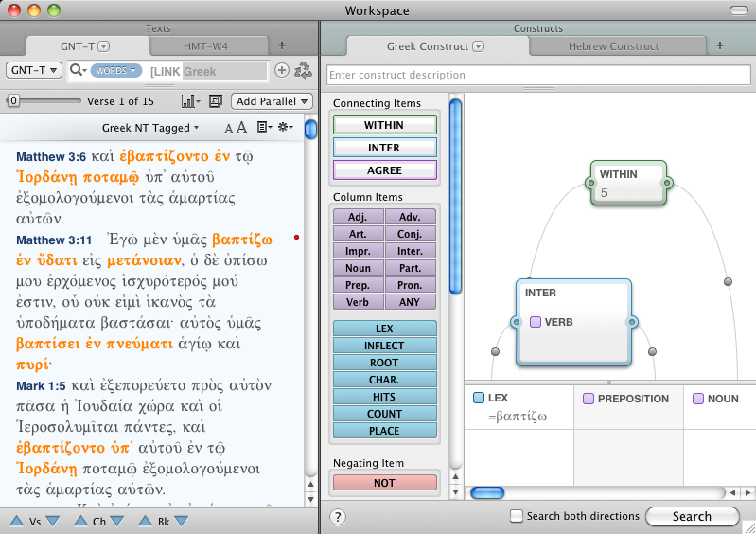Viewport: 756px width, 534px height.
Task: Click the help question mark button
Action: point(338,516)
